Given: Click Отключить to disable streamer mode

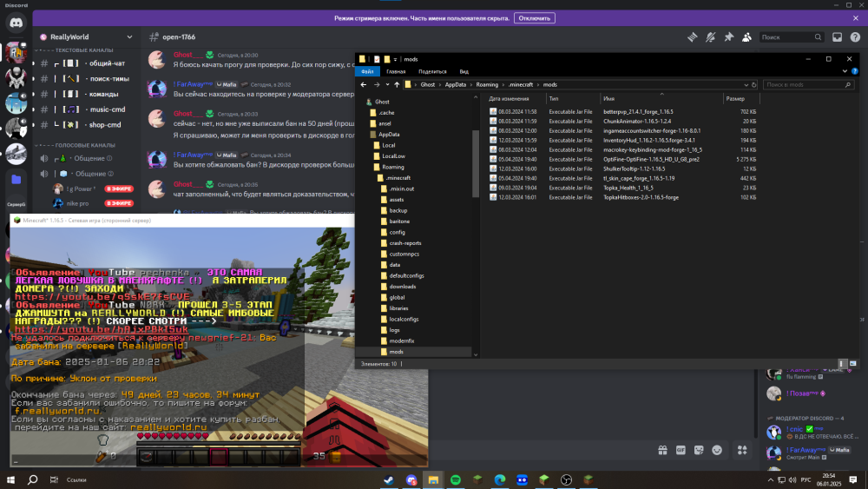Looking at the screenshot, I should tap(534, 18).
